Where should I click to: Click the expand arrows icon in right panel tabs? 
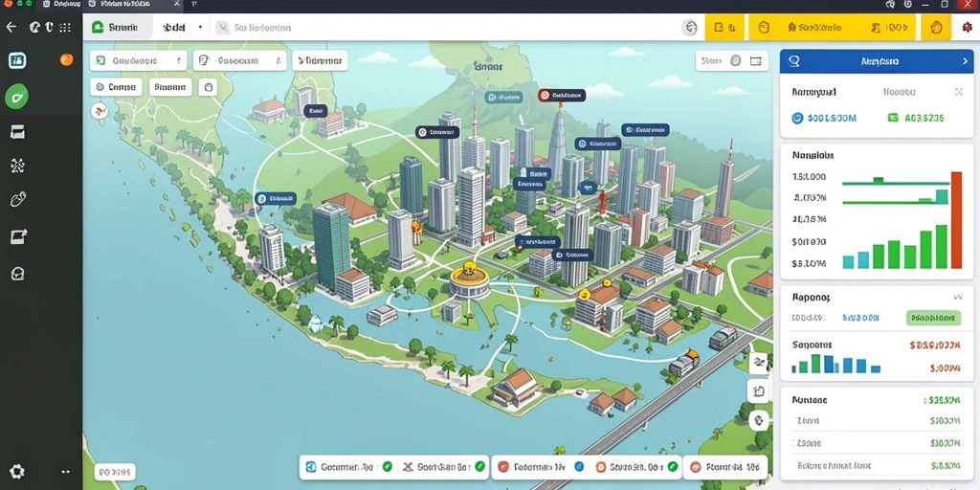click(959, 92)
